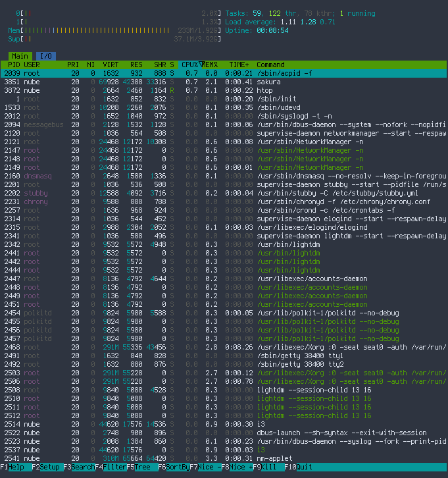Open Setup in the function bar
The height and width of the screenshot is (478, 448).
coord(48,467)
